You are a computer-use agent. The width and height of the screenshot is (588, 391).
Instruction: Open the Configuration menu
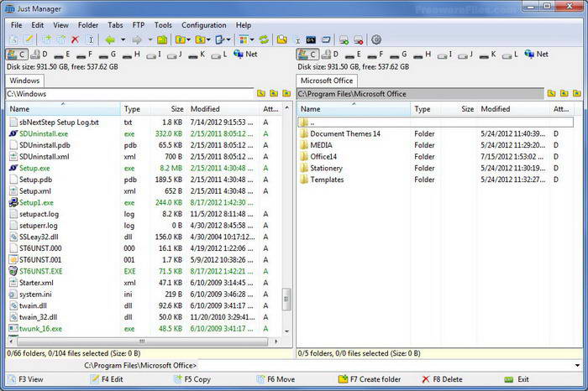204,25
